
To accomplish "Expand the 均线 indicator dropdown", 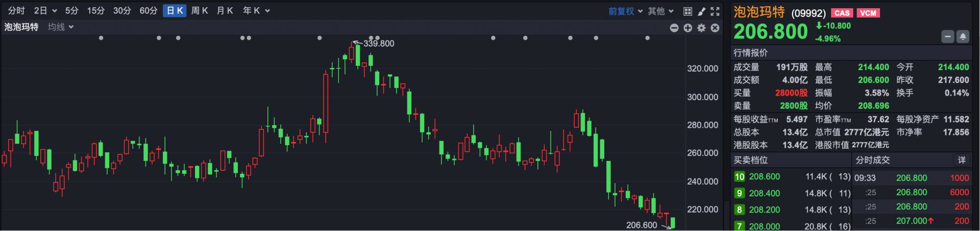I will coord(61,27).
